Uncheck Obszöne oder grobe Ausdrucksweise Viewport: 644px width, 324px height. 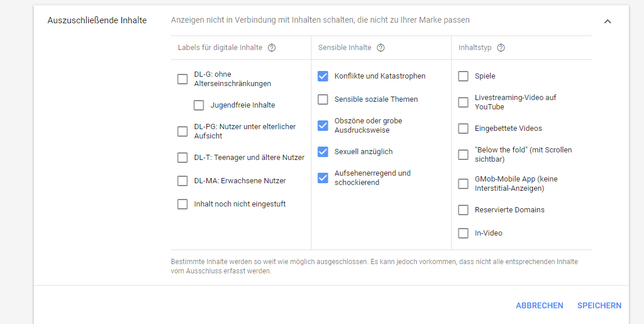point(323,126)
